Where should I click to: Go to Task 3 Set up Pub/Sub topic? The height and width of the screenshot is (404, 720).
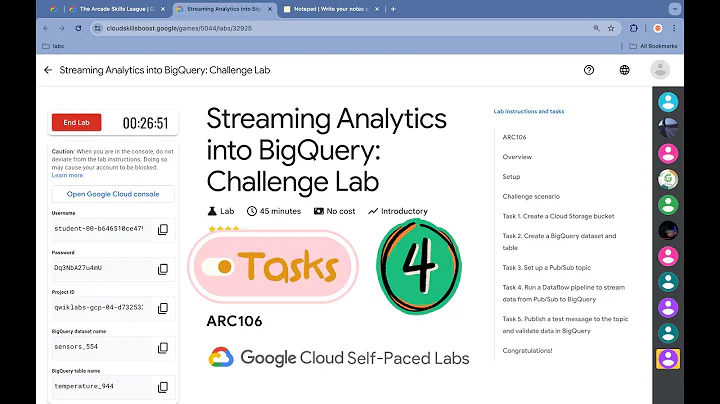coord(546,268)
